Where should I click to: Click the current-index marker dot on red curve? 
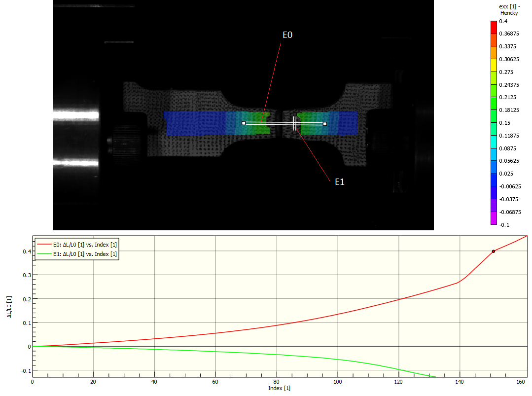(493, 252)
